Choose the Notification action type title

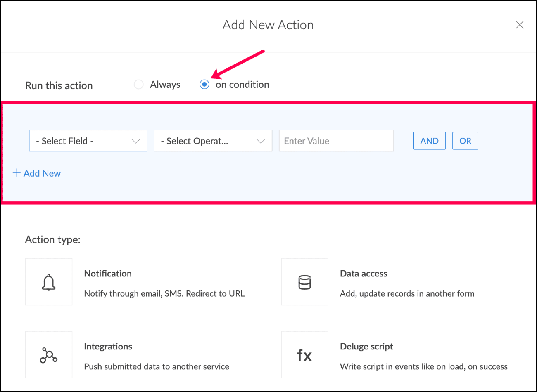pyautogui.click(x=108, y=274)
